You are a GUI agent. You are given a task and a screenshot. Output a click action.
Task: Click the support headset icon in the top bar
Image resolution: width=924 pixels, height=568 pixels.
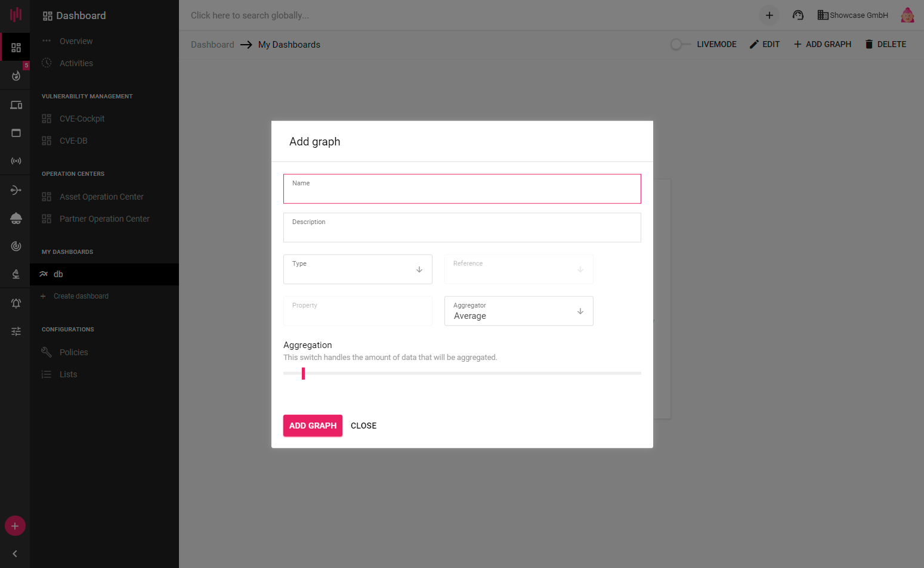[798, 15]
